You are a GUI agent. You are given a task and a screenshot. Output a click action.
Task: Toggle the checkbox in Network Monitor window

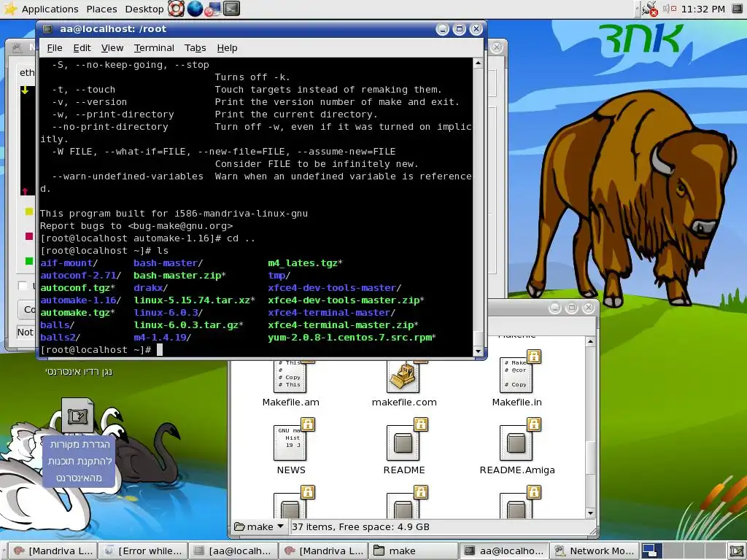[23, 285]
